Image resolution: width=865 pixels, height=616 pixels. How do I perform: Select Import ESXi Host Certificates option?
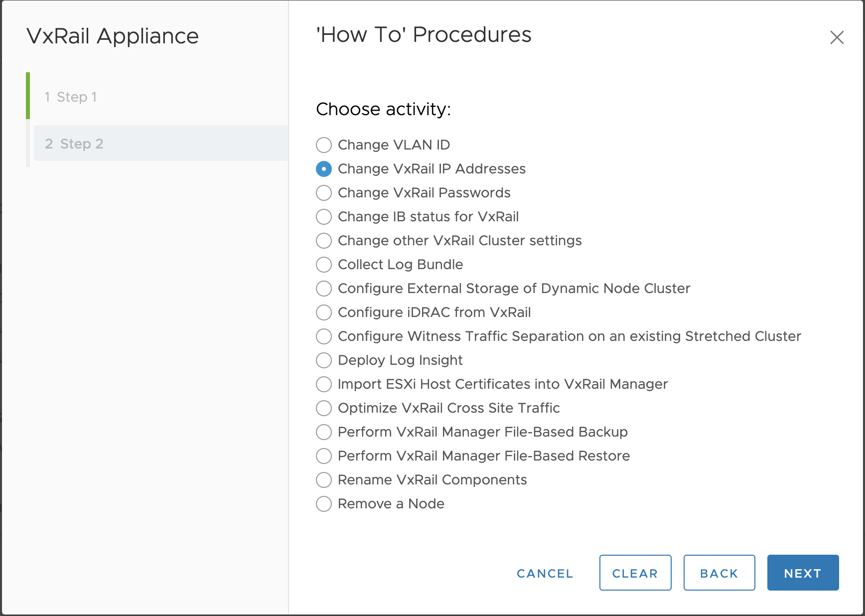(324, 384)
